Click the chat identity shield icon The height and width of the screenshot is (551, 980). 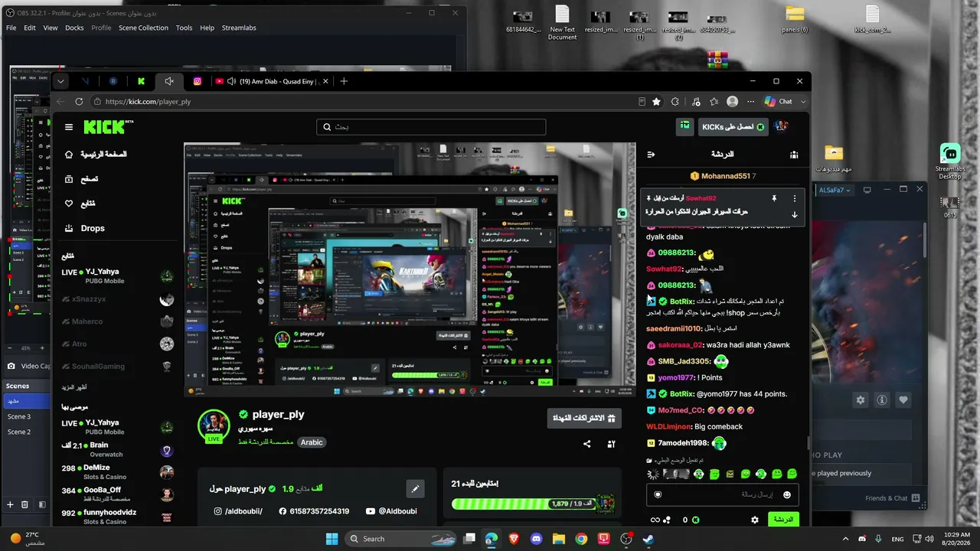[x=658, y=495]
